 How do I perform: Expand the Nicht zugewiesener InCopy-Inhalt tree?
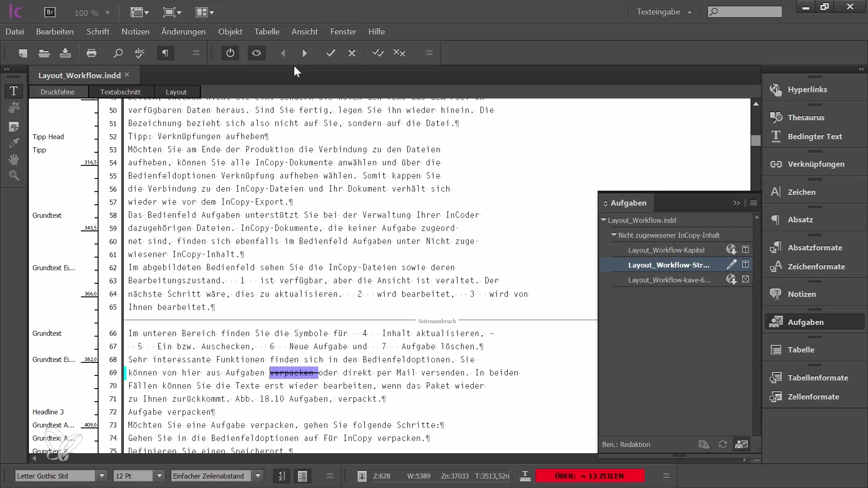pyautogui.click(x=614, y=235)
